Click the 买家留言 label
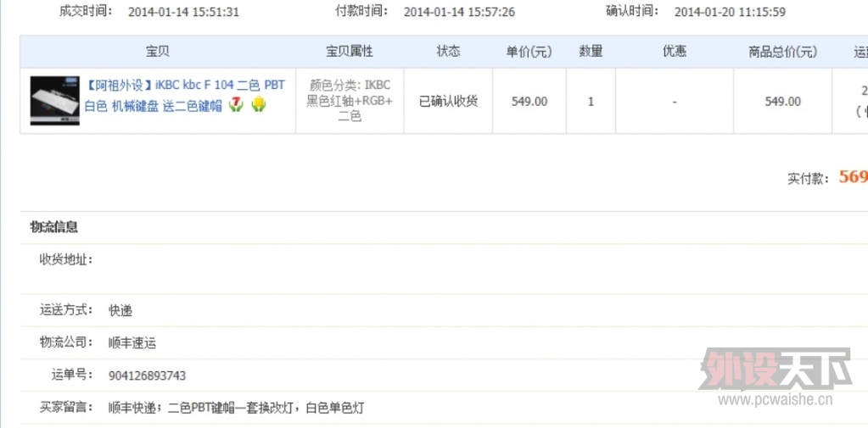This screenshot has width=868, height=428. (66, 408)
